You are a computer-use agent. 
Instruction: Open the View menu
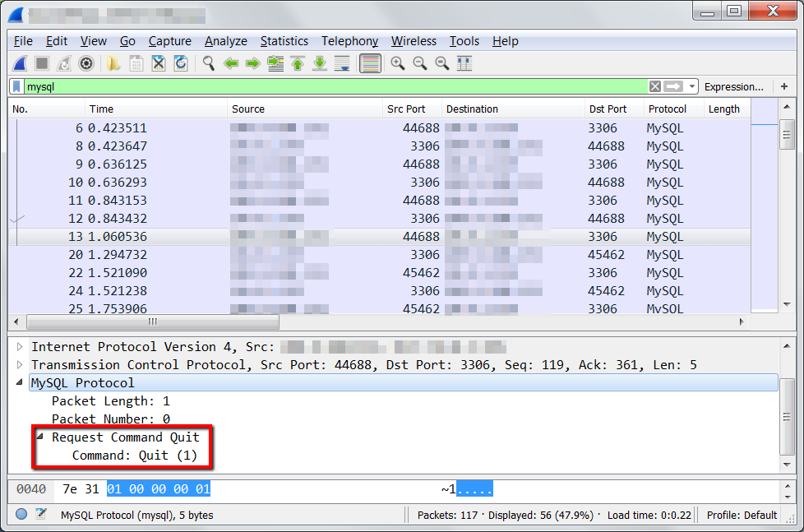coord(94,41)
